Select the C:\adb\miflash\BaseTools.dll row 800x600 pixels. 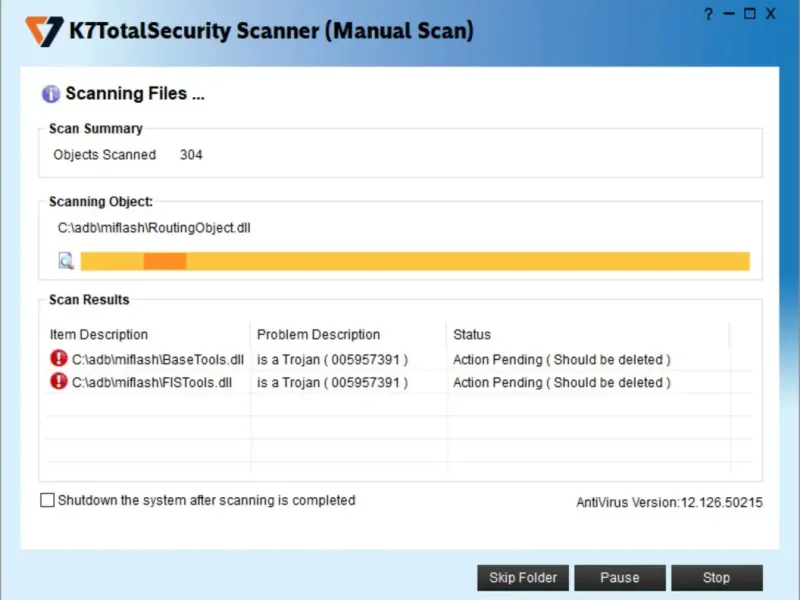pyautogui.click(x=398, y=360)
